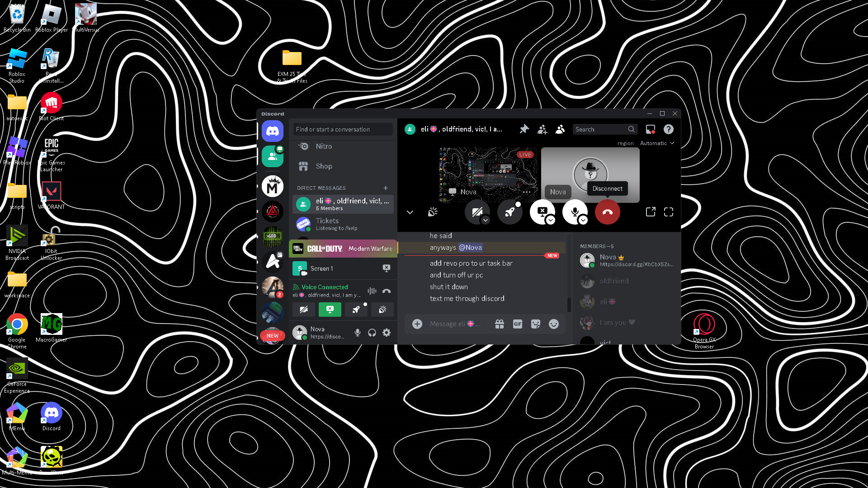Image resolution: width=868 pixels, height=488 pixels.
Task: Open the soundboard icon in call controls
Action: pos(433,212)
